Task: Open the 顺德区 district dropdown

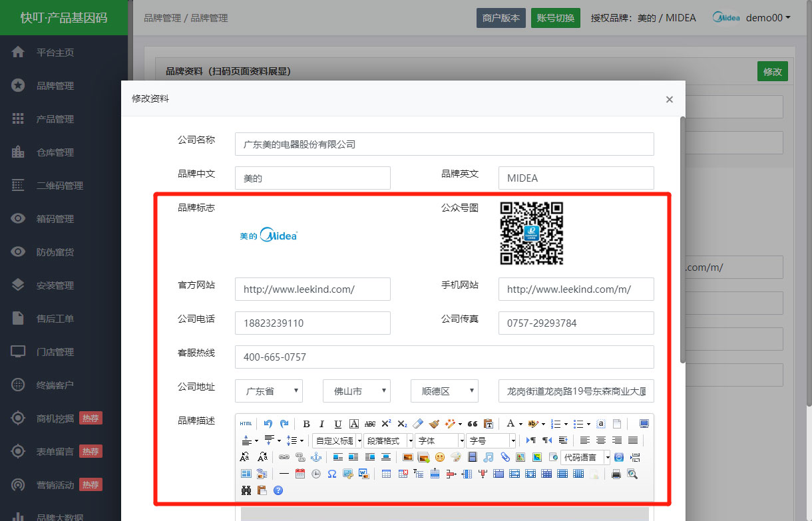Action: click(445, 391)
